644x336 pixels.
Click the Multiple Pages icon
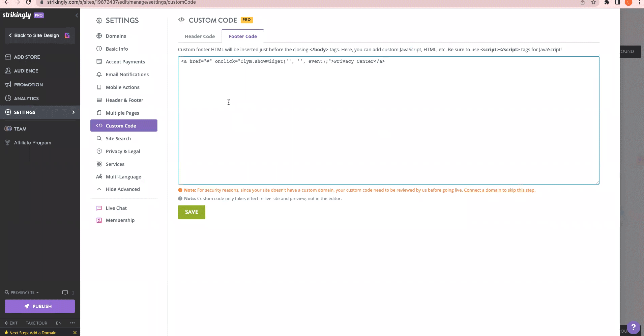99,113
